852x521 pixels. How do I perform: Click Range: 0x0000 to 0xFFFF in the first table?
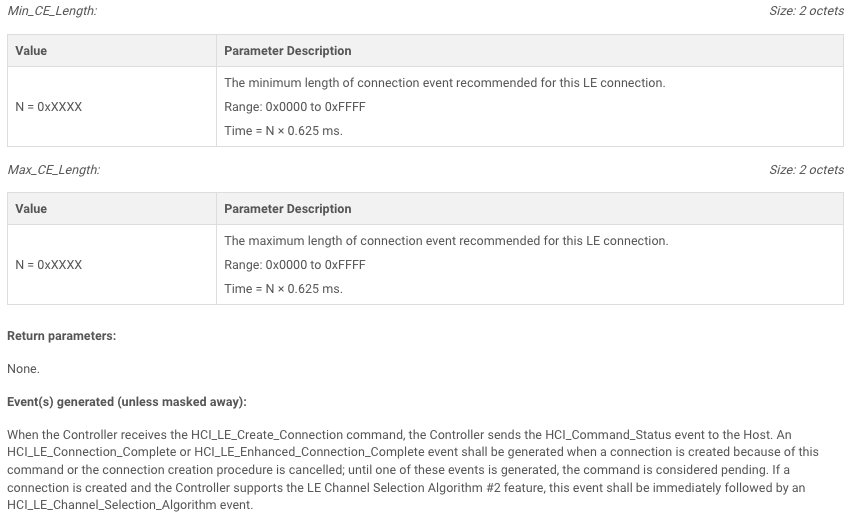[x=295, y=106]
